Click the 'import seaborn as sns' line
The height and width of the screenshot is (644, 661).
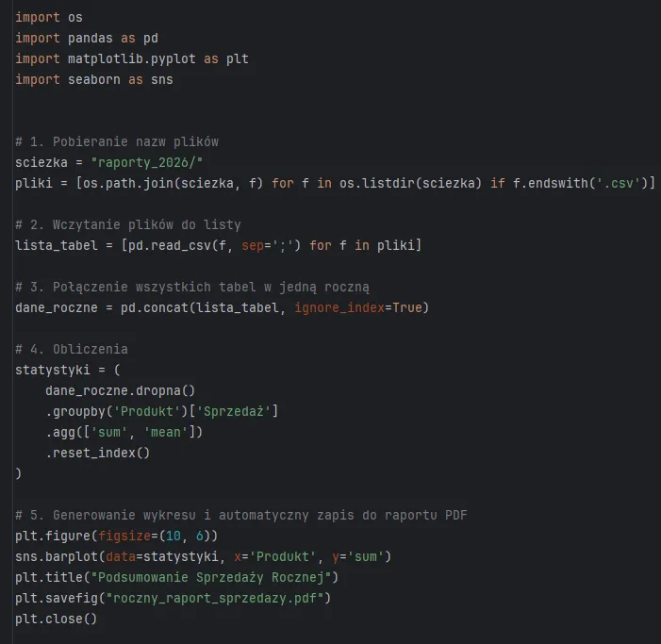coord(94,79)
